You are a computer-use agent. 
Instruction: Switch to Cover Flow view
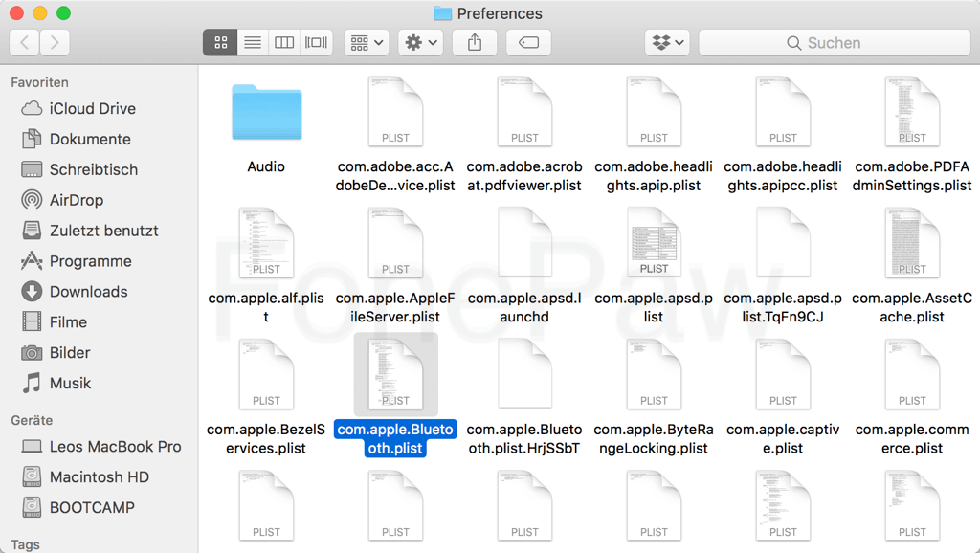[x=316, y=42]
